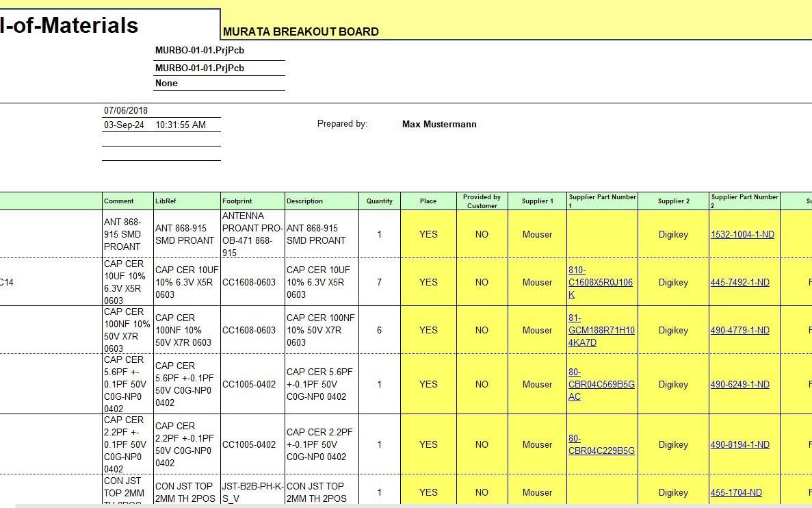Open the 445-7492-1-ND part link

(739, 283)
